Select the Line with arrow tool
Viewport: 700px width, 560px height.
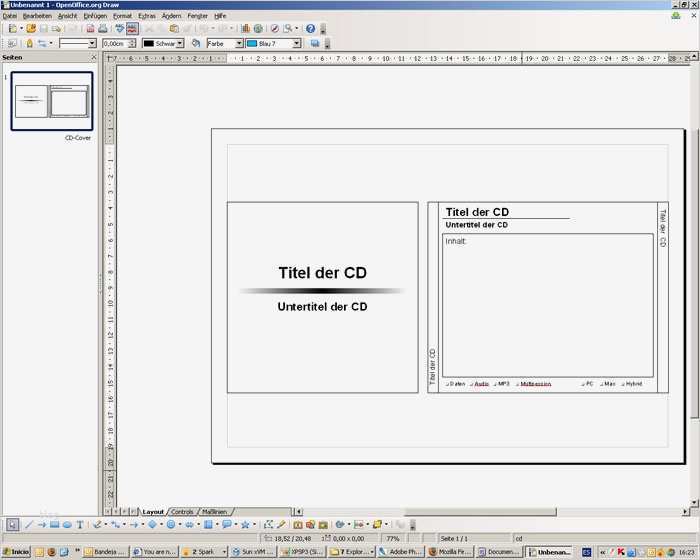point(42,525)
